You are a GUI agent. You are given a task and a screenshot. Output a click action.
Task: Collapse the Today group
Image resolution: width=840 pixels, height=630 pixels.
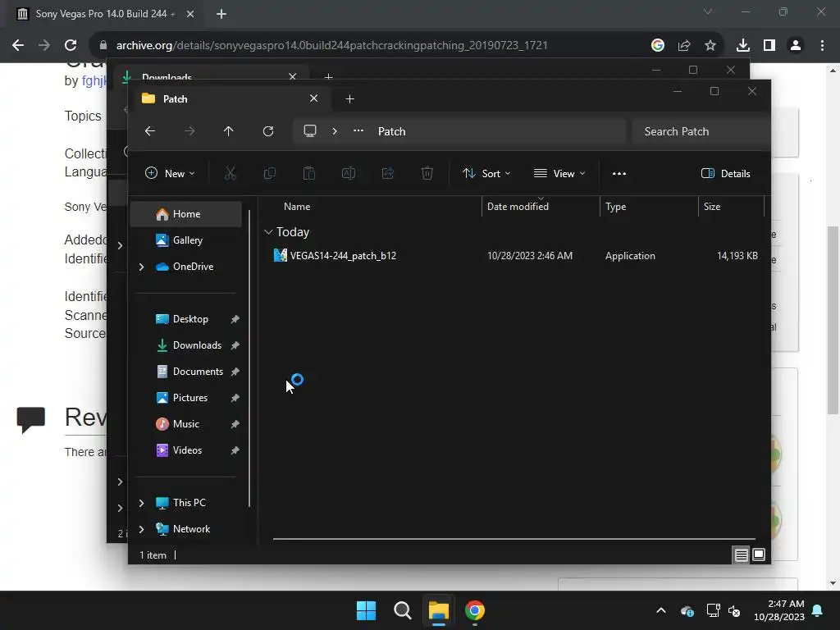(268, 232)
